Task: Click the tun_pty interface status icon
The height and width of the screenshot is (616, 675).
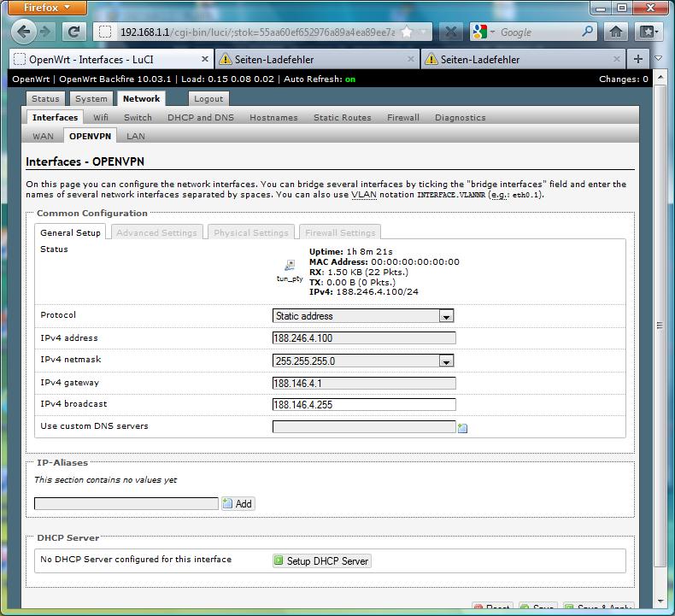Action: coord(291,266)
